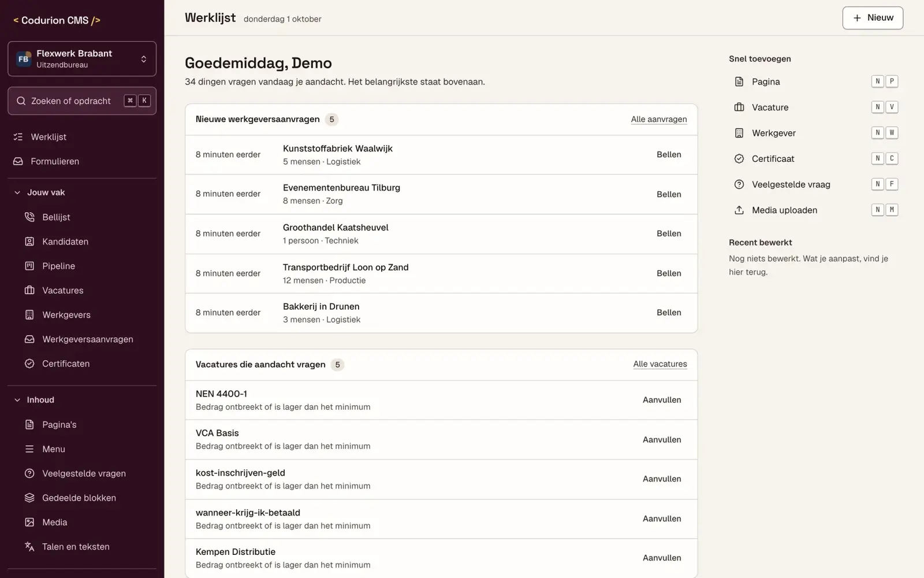The height and width of the screenshot is (578, 924).
Task: Go to Formulieren in the sidebar
Action: 82,161
